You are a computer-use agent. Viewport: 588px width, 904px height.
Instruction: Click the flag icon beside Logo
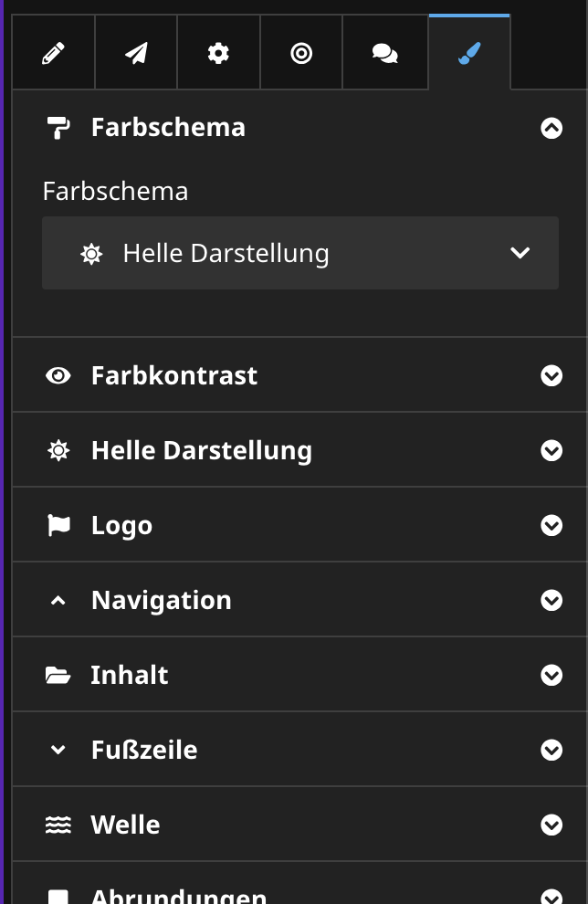58,525
